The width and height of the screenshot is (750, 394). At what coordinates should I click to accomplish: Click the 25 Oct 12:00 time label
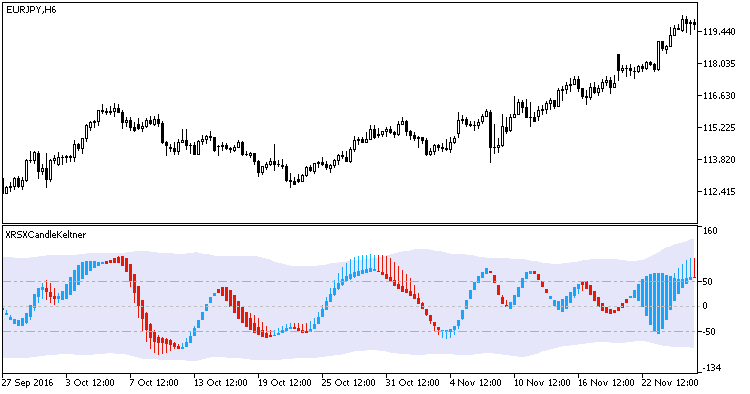pos(349,383)
